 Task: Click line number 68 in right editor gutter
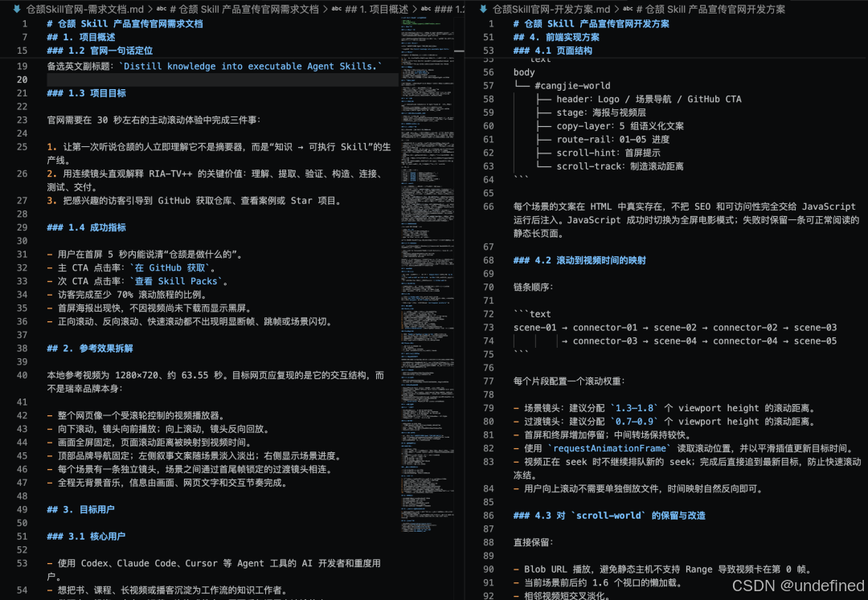489,260
